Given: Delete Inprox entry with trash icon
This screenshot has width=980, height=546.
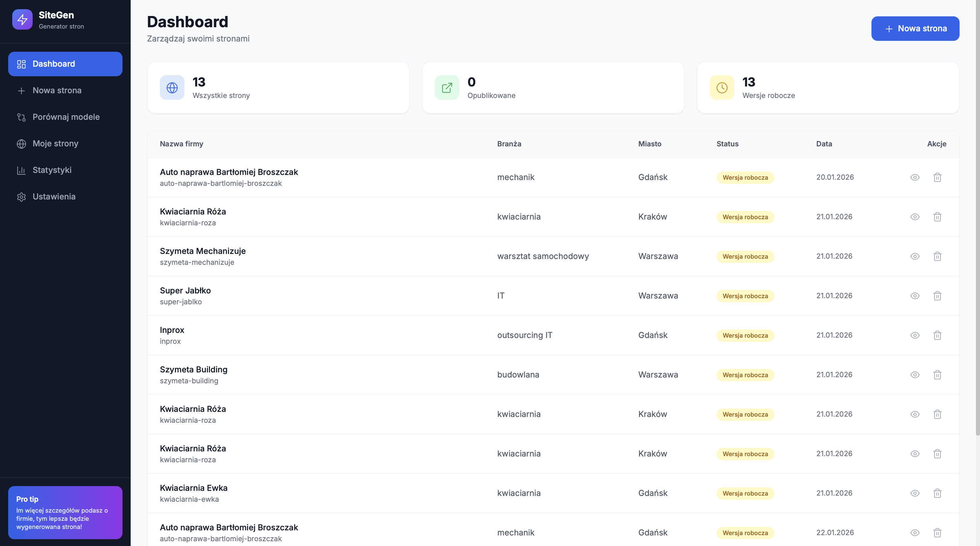Looking at the screenshot, I should pyautogui.click(x=937, y=335).
